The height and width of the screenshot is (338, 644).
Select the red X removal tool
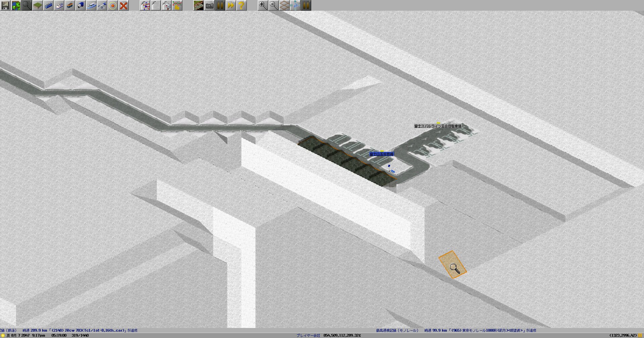(x=123, y=5)
